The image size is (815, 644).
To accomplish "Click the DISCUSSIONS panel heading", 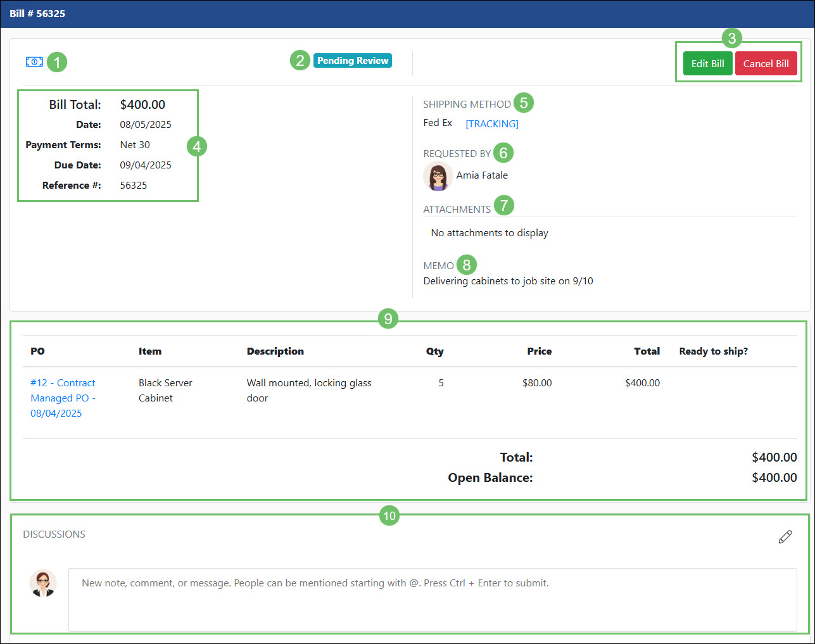I will [54, 534].
